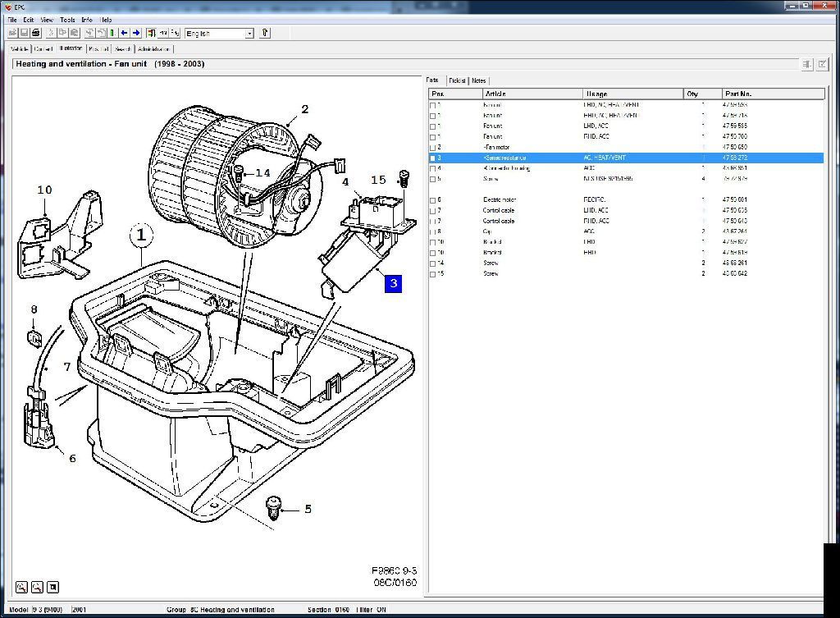The width and height of the screenshot is (840, 618).
Task: Select the highlighted blue callout number 3
Action: coord(394,283)
